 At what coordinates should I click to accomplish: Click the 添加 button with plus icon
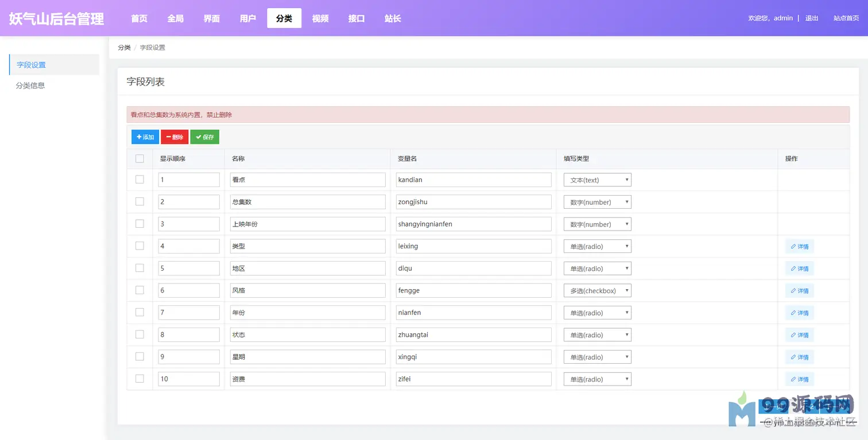[145, 137]
